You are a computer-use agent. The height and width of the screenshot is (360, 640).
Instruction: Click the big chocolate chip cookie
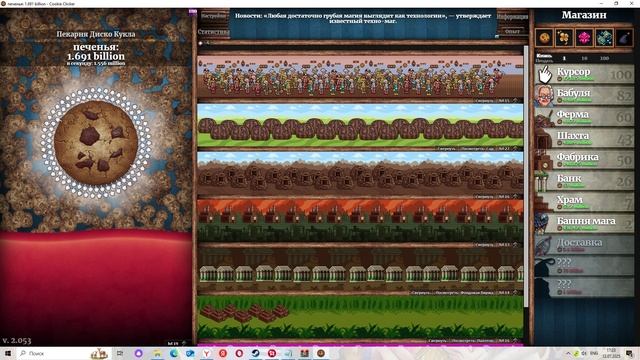tap(96, 142)
